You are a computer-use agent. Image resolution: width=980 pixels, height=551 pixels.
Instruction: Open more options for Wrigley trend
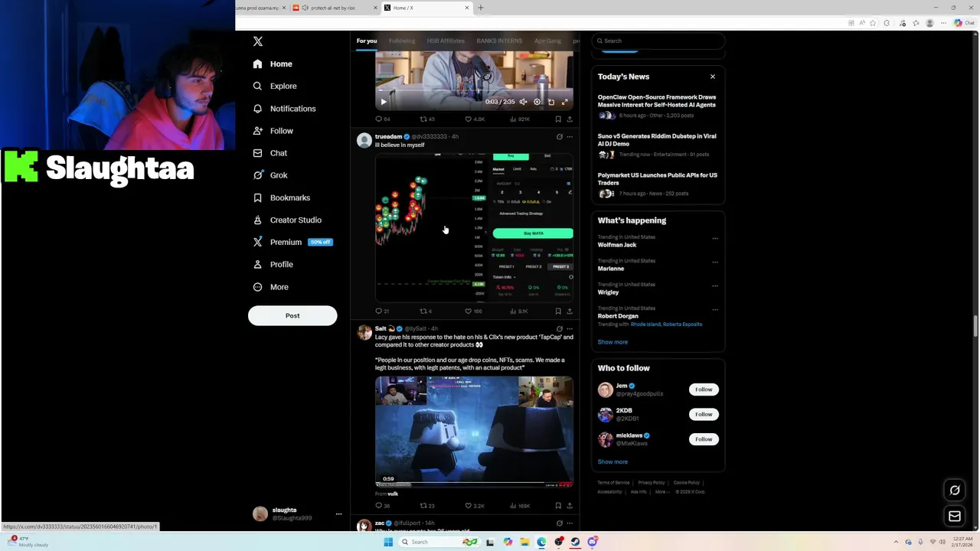tap(715, 285)
